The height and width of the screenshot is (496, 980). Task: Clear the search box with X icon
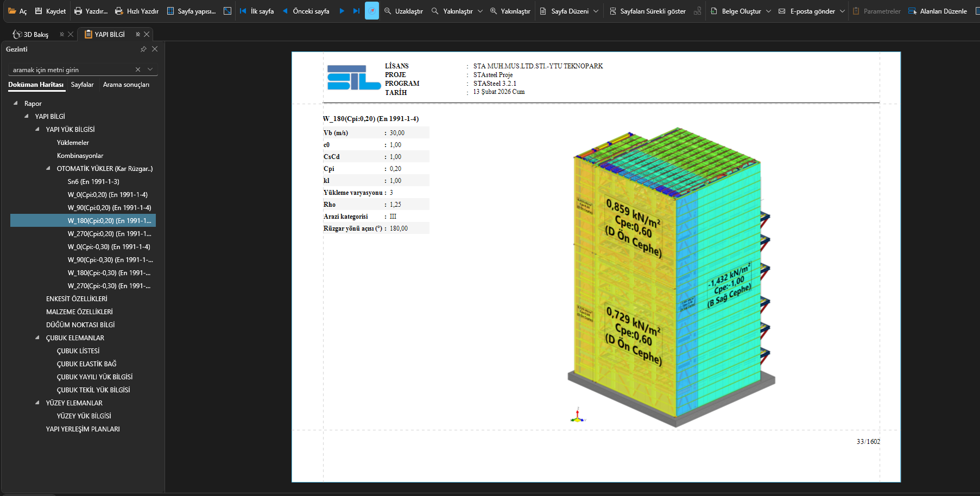138,69
